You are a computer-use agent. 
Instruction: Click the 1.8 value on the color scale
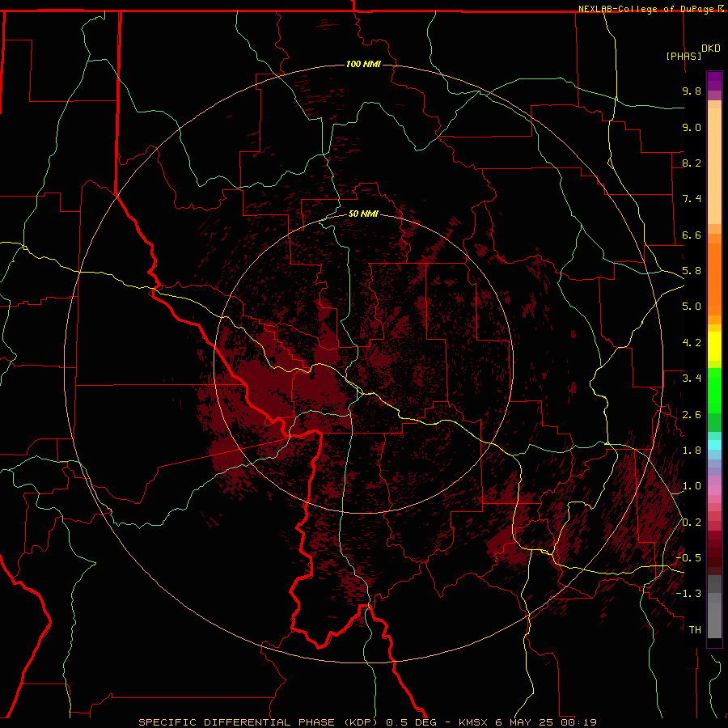pos(692,451)
